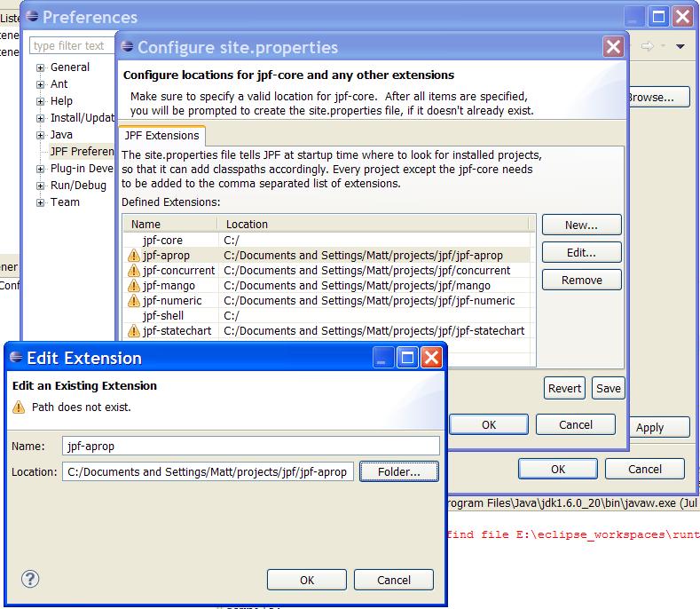Click warning icon beside jpf-mango row
The image size is (700, 609).
point(134,286)
